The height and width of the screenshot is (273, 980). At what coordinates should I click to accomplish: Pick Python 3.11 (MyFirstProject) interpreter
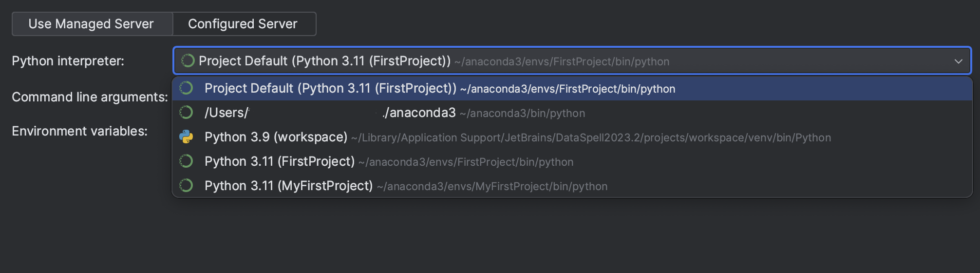tap(288, 186)
